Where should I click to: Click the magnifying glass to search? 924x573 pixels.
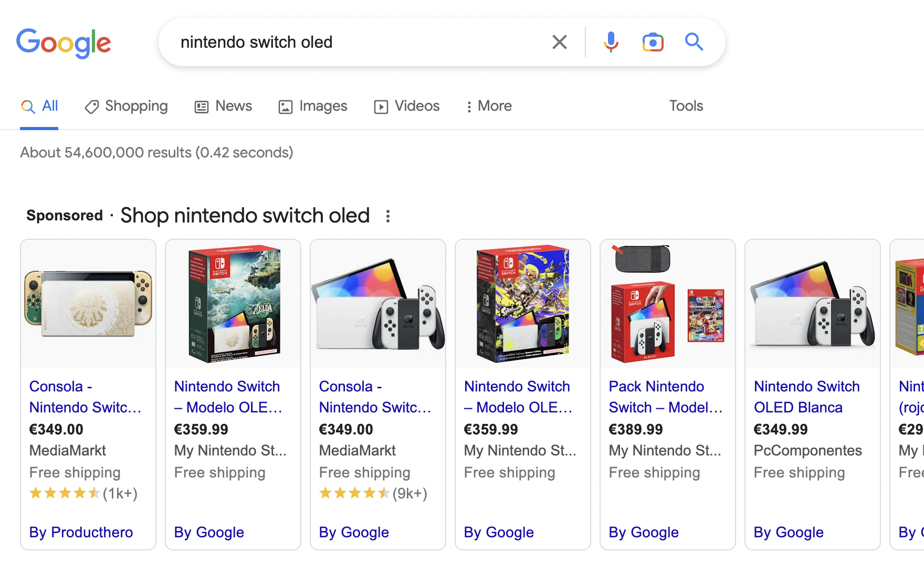click(x=694, y=42)
